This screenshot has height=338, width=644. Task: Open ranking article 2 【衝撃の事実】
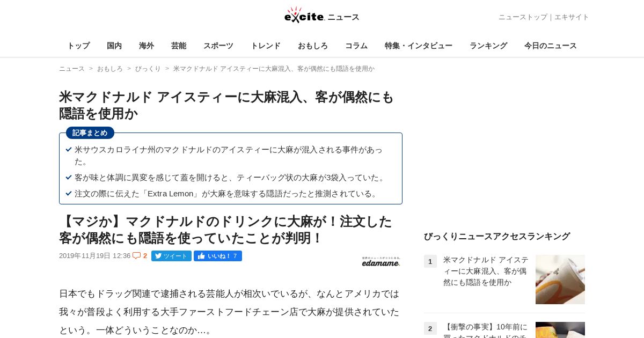[486, 330]
